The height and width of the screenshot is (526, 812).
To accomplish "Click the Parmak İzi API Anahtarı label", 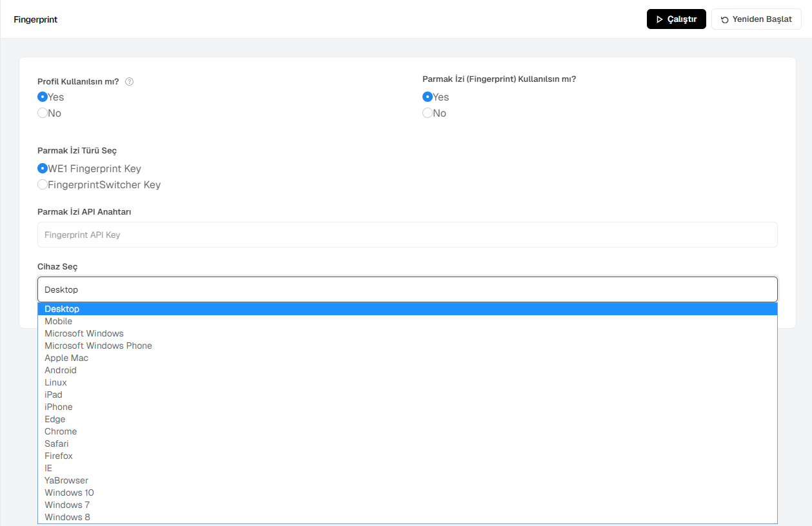I will pos(84,211).
